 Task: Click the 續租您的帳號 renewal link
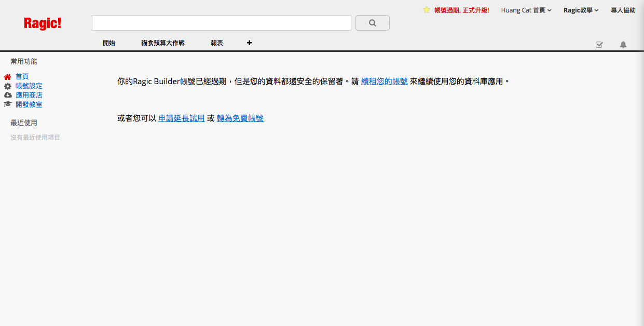click(385, 81)
